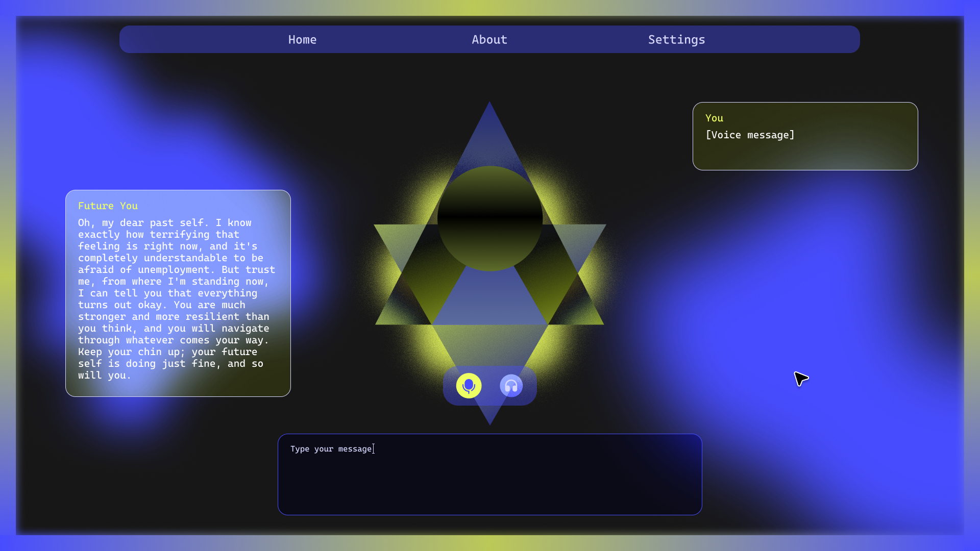Activate the yellow microphone button
The width and height of the screenshot is (980, 551).
point(469,386)
